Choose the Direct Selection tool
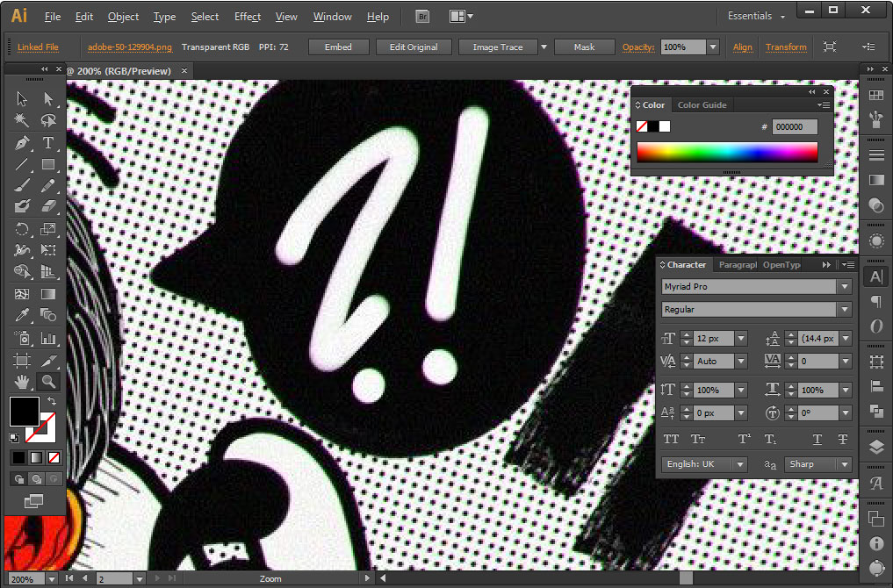The width and height of the screenshot is (893, 588). (48, 99)
